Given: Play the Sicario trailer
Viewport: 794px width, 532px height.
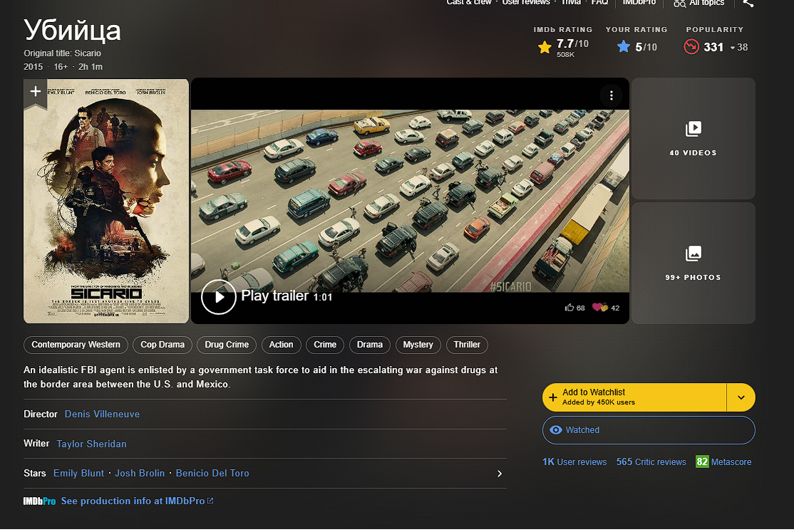Looking at the screenshot, I should click(219, 297).
